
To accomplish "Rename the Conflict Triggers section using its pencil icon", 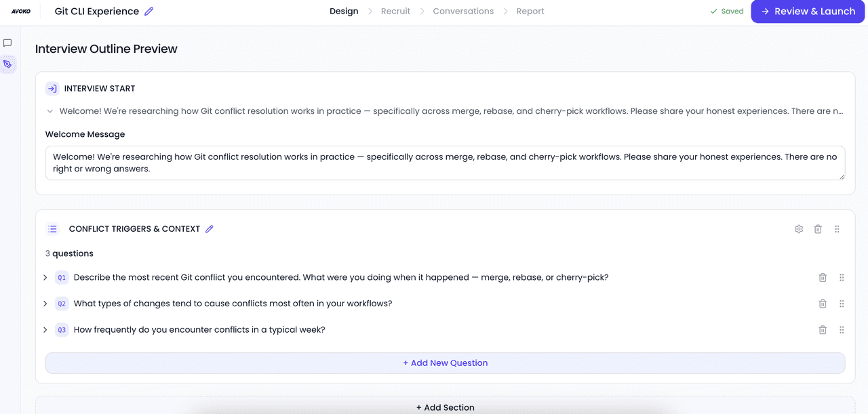I will pos(209,228).
